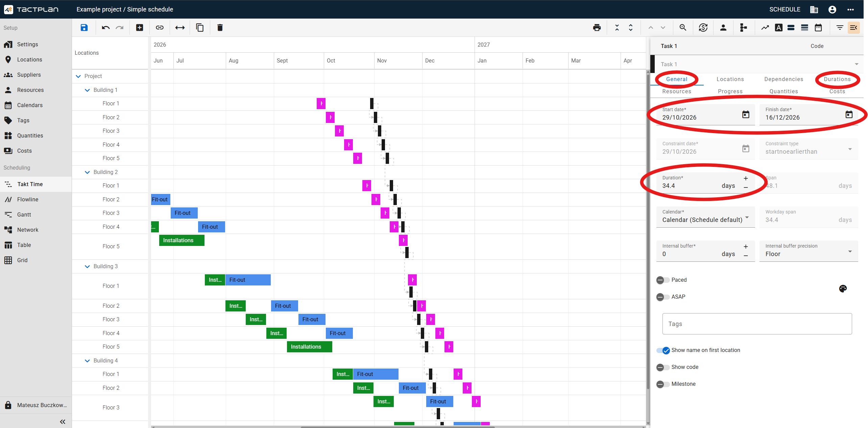
Task: Open the Constraint type dropdown
Action: pos(809,148)
